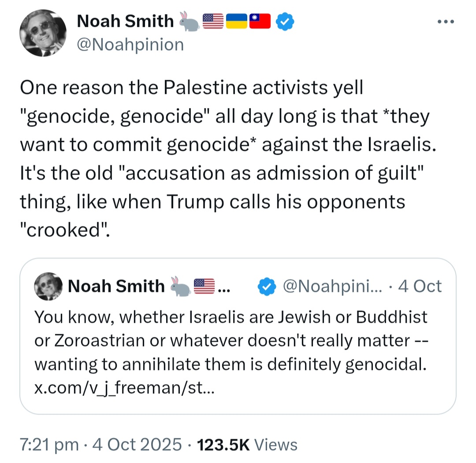Click the US flag emoji in the top header
This screenshot has height=463, width=476.
coord(213,21)
